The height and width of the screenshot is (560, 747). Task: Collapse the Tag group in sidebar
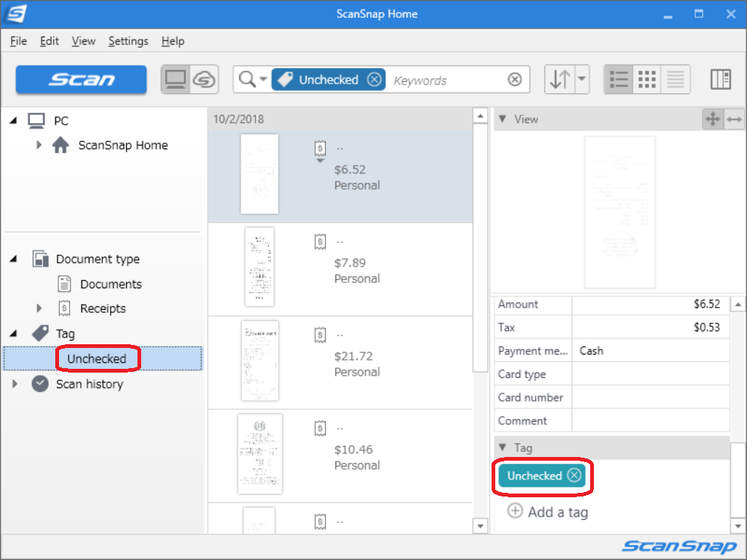13,333
